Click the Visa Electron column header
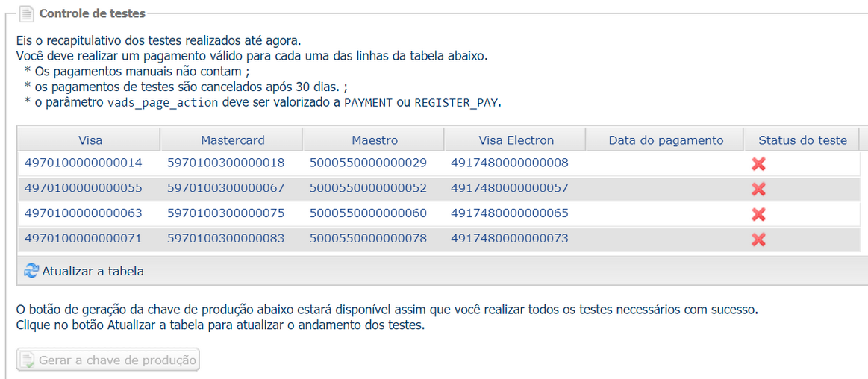This screenshot has width=868, height=379. pyautogui.click(x=516, y=140)
